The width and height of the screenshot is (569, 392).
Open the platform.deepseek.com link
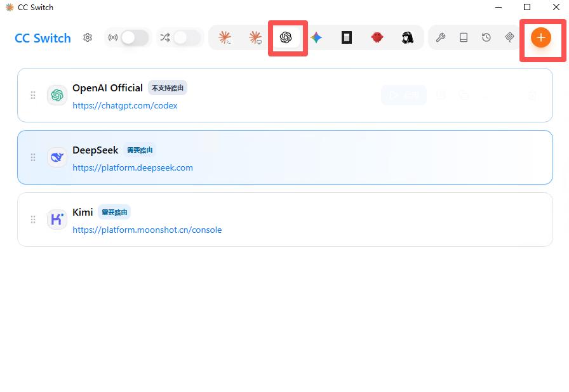pos(133,167)
